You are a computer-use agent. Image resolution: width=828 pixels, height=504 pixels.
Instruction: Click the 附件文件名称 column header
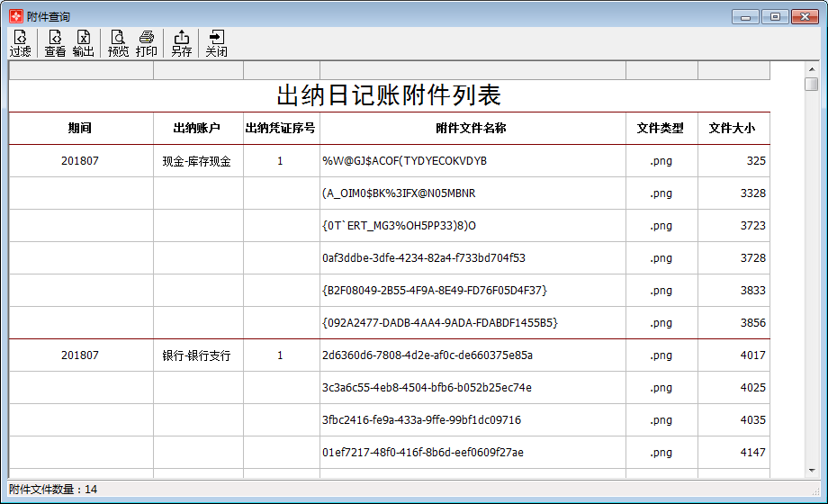472,128
